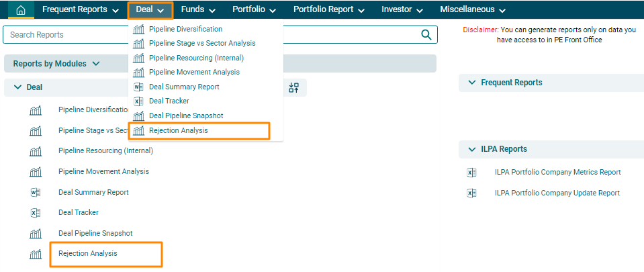The image size is (644, 272).
Task: Click the search magnifier icon
Action: (426, 35)
